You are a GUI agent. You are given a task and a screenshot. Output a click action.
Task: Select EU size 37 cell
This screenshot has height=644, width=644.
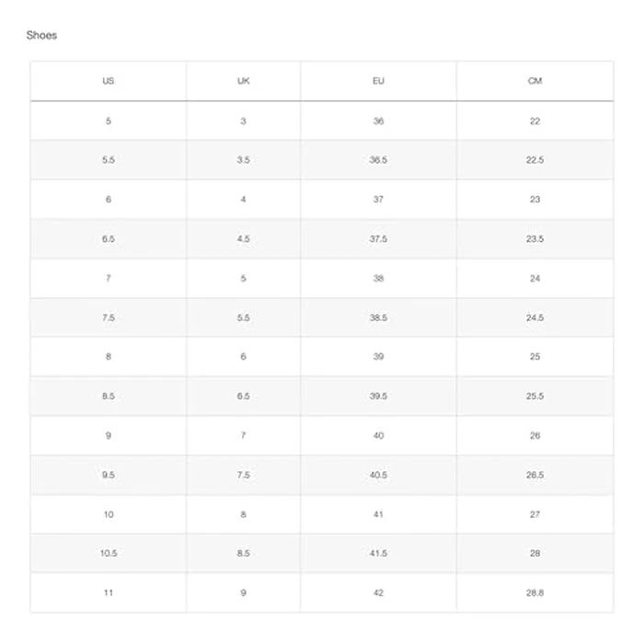[x=378, y=200]
